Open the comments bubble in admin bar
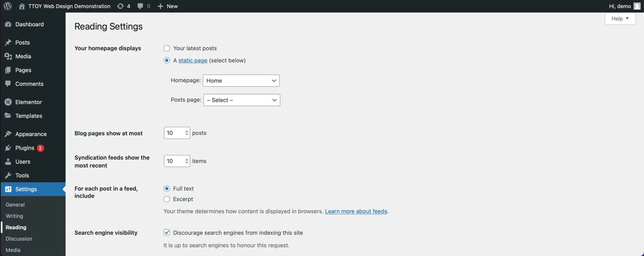Image resolution: width=644 pixels, height=256 pixels. (x=140, y=6)
